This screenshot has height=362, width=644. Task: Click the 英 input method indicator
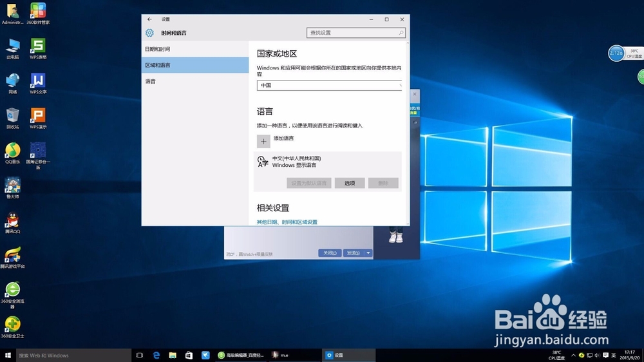pyautogui.click(x=614, y=355)
